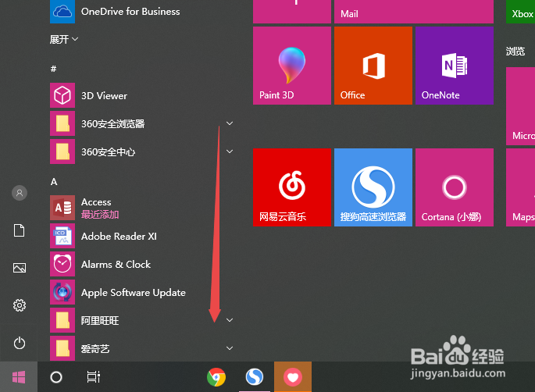Click the 浏览 tile group heading
This screenshot has height=392, width=535.
click(515, 52)
